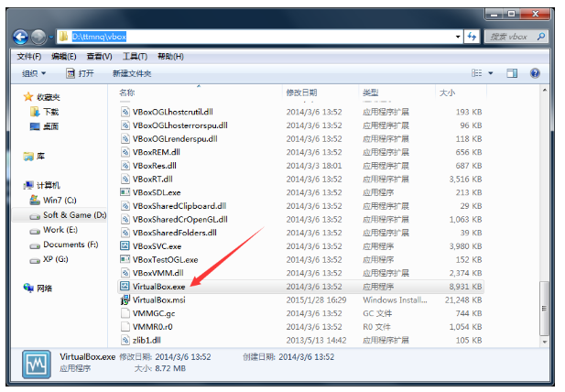Expand the 组织 dropdown

pos(34,73)
